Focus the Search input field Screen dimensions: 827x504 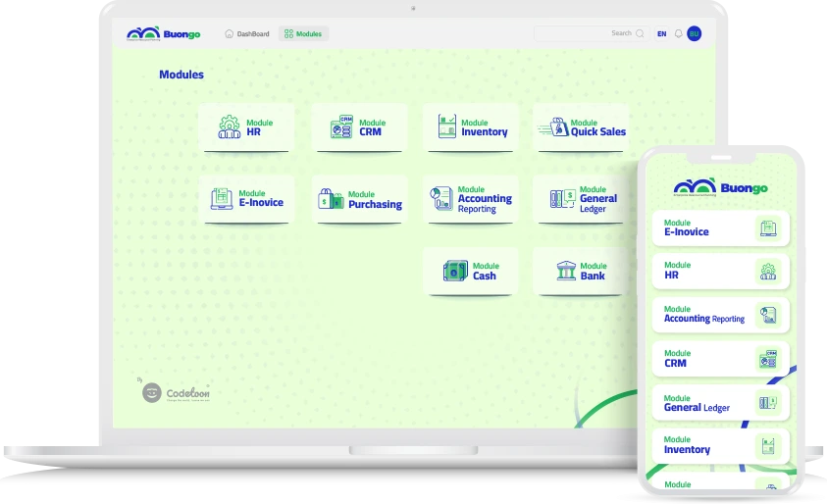pyautogui.click(x=592, y=33)
